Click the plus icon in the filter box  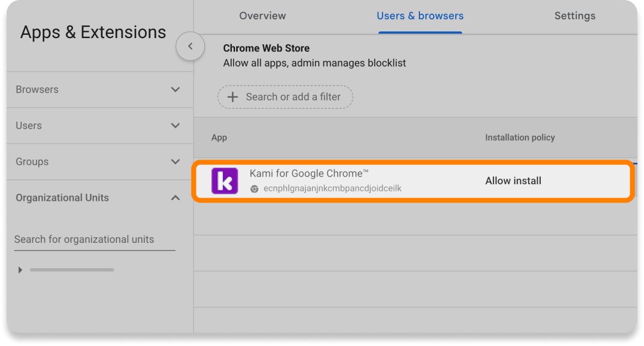(233, 97)
